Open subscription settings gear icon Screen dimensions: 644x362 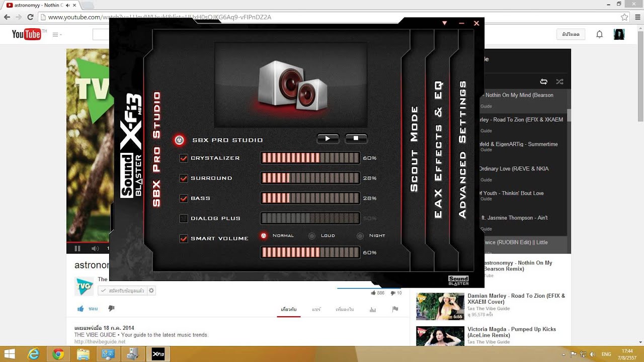(x=151, y=291)
